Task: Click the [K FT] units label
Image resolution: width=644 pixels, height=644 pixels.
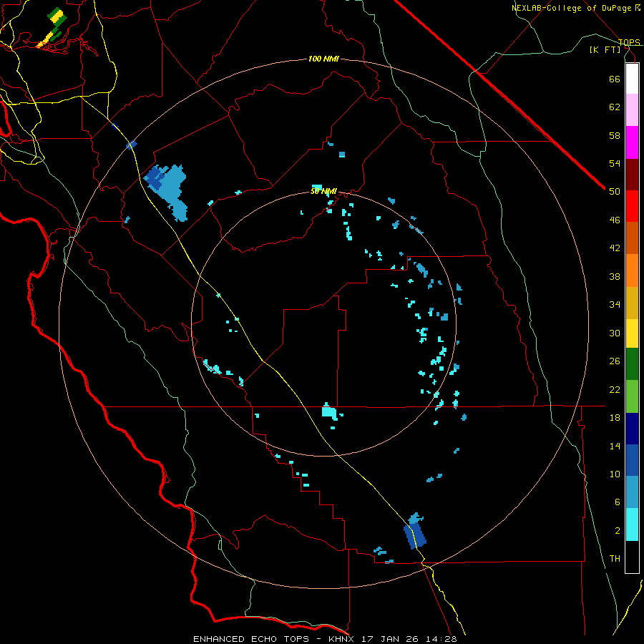Action: click(605, 50)
